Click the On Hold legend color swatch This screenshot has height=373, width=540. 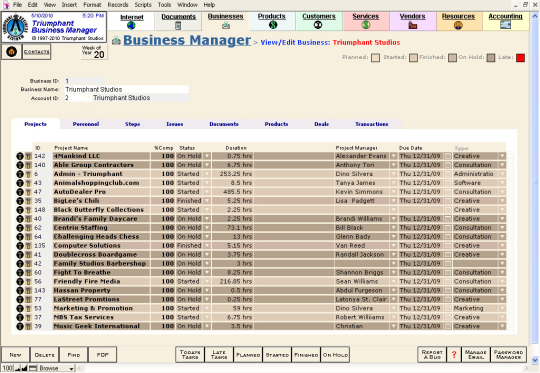pos(491,58)
